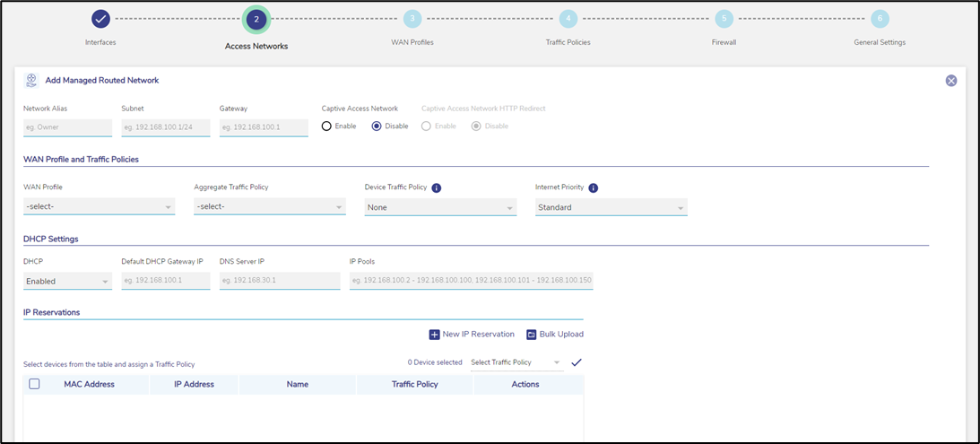Click the 'IP Reservations' section heading
This screenshot has width=980, height=444.
coord(51,312)
